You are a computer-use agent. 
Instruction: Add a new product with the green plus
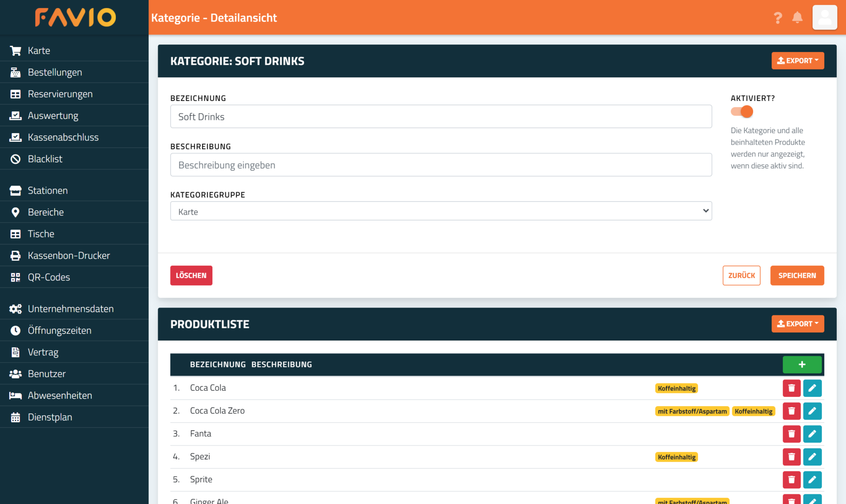point(802,364)
